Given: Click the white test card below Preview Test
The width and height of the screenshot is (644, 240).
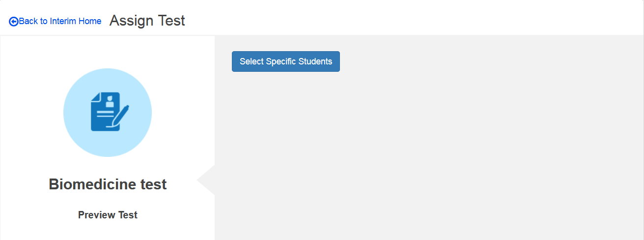Looking at the screenshot, I should [108, 231].
